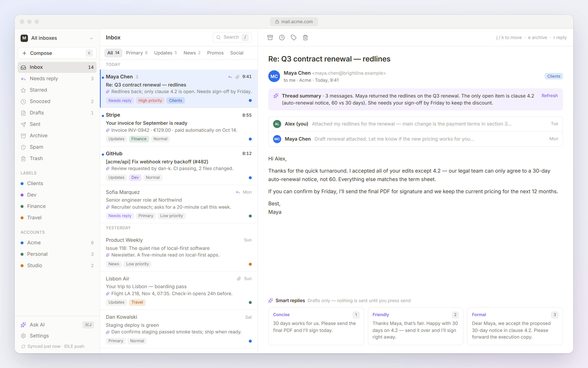Archive the open email using the toolbar icon
588x368 pixels.
pyautogui.click(x=270, y=38)
